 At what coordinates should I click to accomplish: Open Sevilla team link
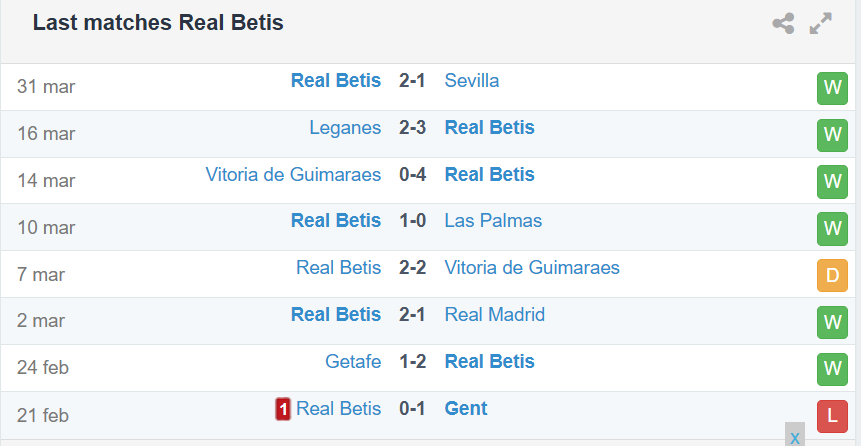472,81
